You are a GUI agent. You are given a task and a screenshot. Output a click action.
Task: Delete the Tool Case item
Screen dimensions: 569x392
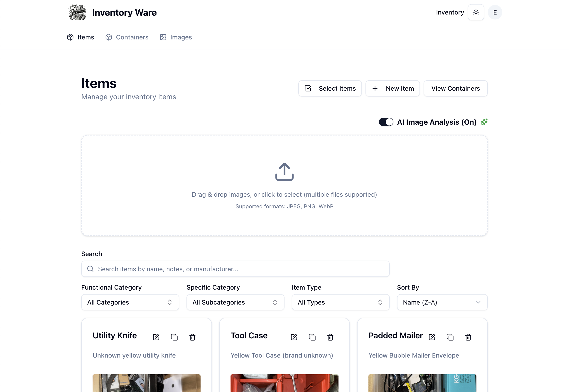point(330,337)
